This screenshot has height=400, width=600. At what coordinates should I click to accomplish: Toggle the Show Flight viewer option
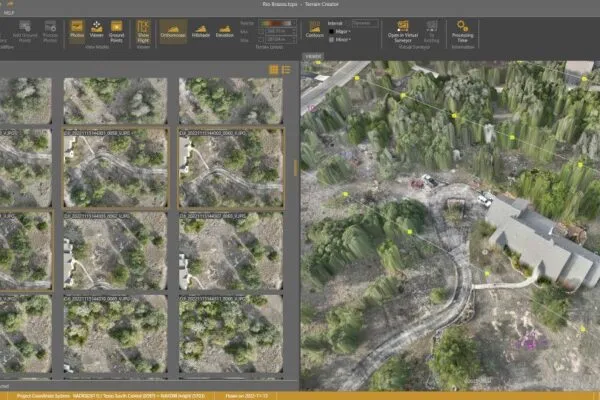[143, 31]
